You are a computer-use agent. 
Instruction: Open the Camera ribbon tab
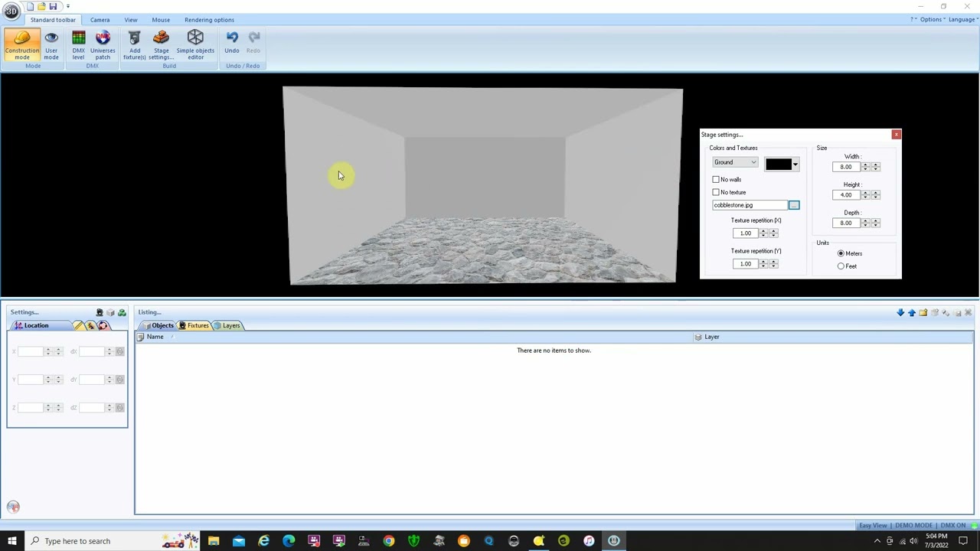(x=100, y=20)
